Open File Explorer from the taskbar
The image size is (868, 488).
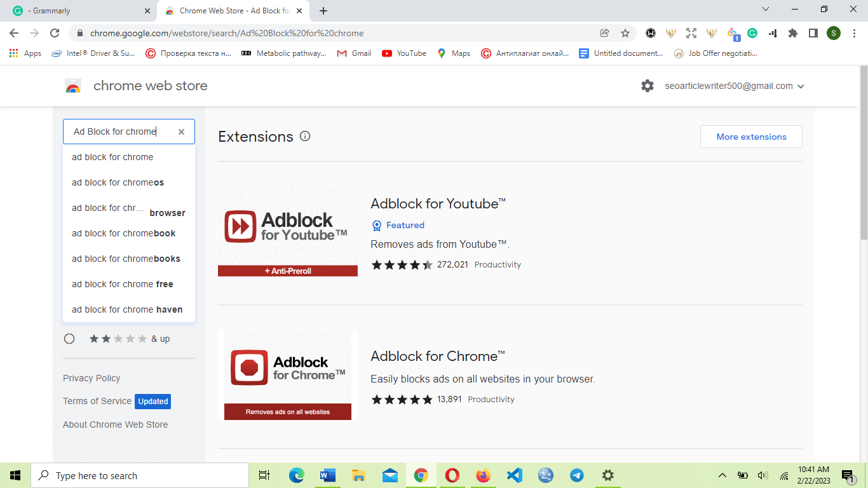click(x=359, y=475)
